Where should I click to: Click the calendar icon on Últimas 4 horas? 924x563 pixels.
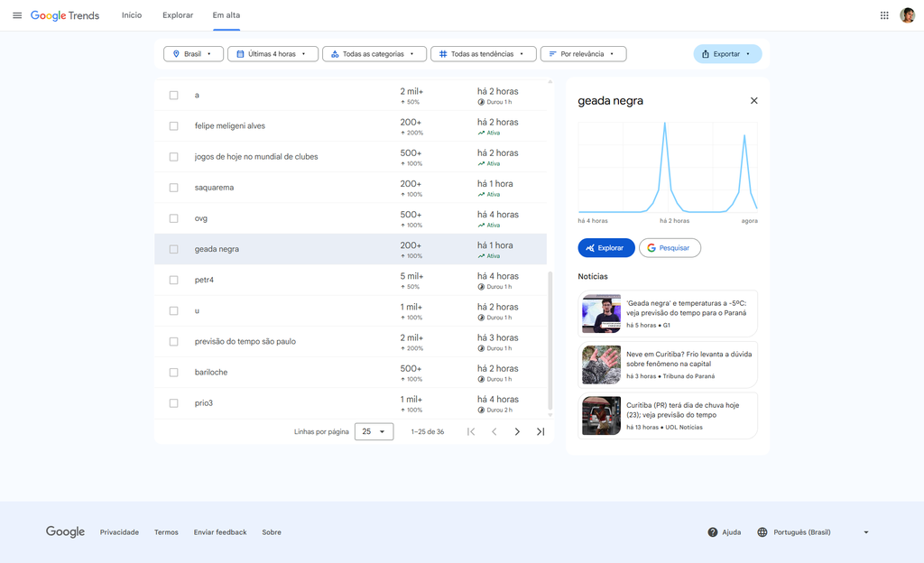(238, 53)
